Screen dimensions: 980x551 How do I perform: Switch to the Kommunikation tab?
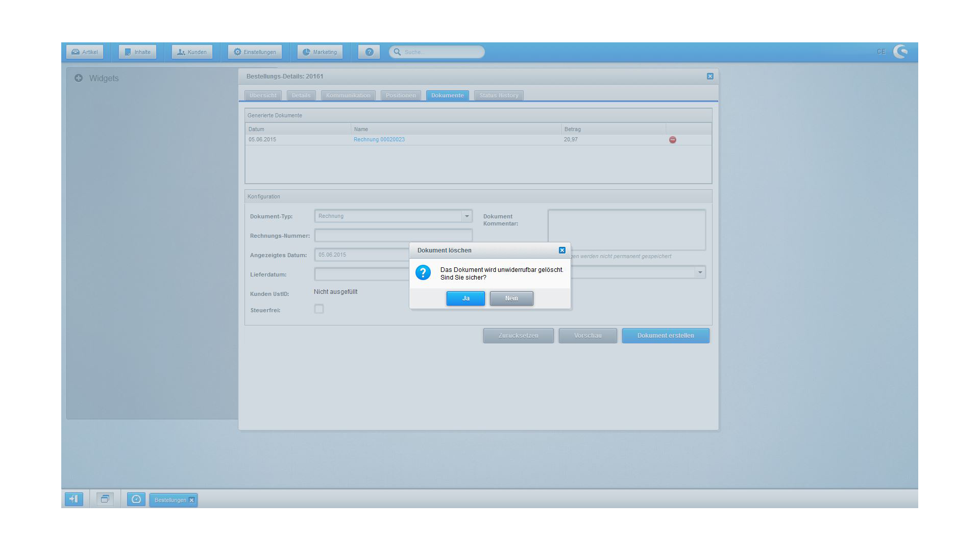[348, 95]
